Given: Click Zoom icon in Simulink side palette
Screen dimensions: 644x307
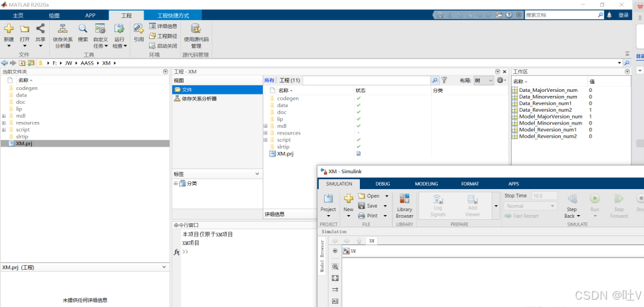Looking at the screenshot, I should click(x=335, y=267).
